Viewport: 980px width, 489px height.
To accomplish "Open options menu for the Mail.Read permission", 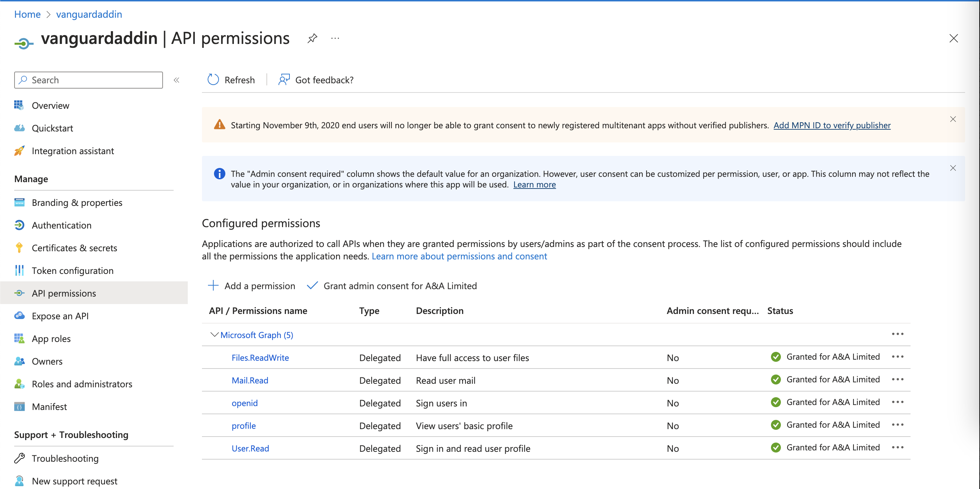I will coord(898,380).
